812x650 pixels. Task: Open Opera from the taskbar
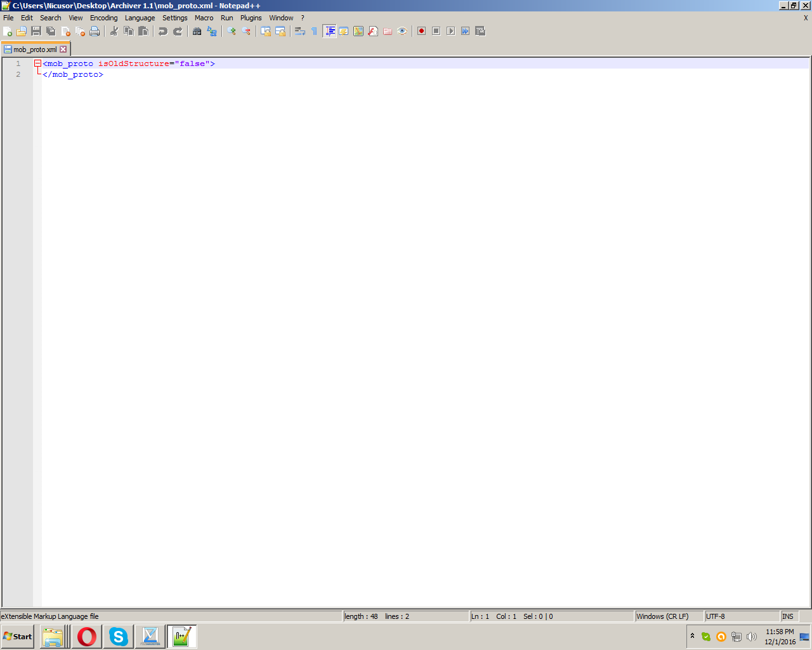click(87, 637)
